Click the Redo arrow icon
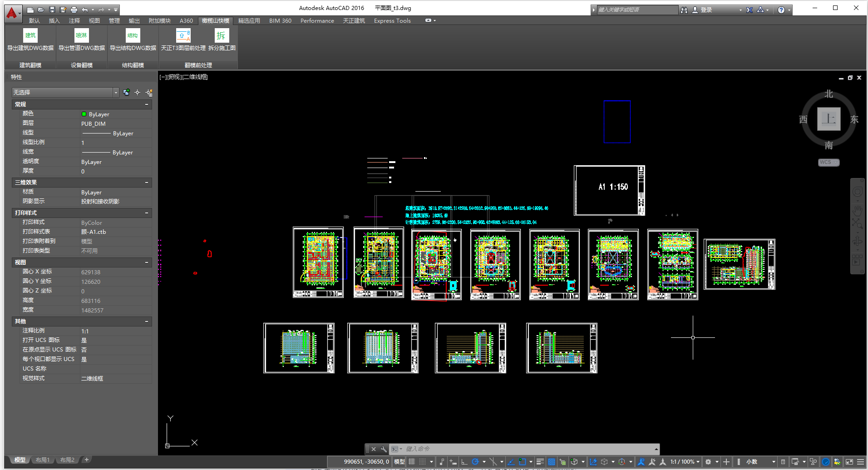Screen dimensions: 868x470 (x=101, y=10)
